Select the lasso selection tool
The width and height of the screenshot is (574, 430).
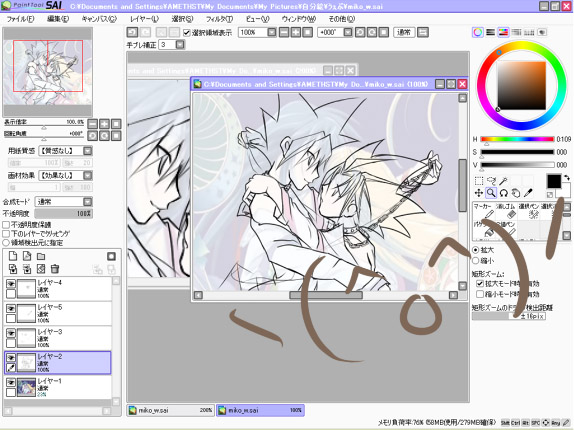[x=491, y=181]
